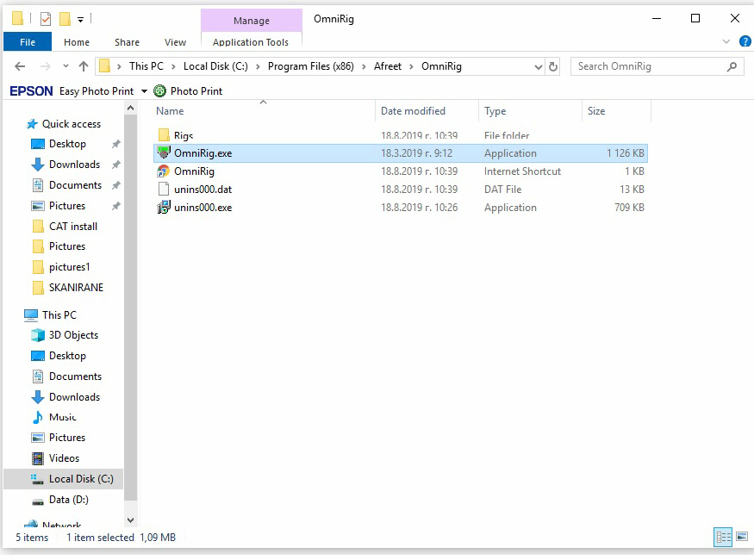This screenshot has width=754, height=560.
Task: Click the New folder quick access toolbar icon
Action: pyautogui.click(x=65, y=19)
